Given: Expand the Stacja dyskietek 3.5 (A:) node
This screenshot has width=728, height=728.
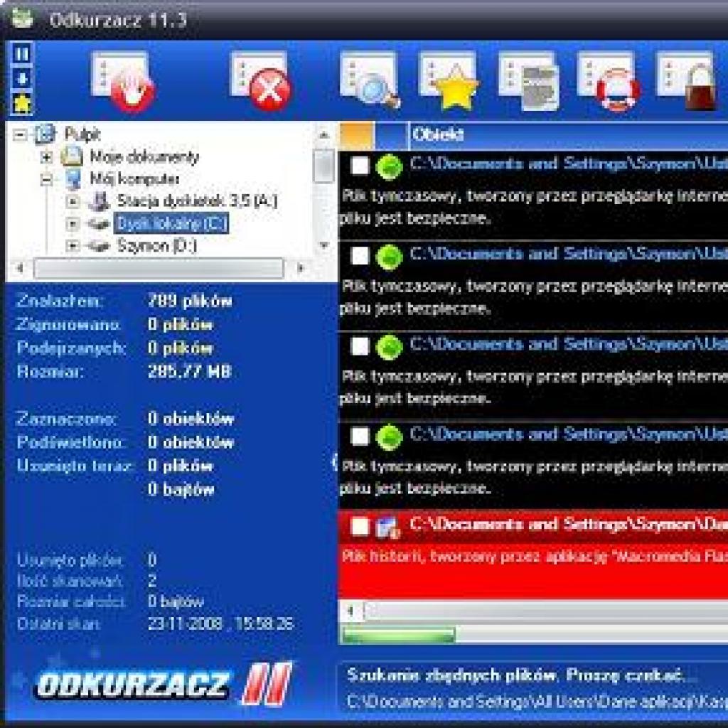Looking at the screenshot, I should [72, 201].
